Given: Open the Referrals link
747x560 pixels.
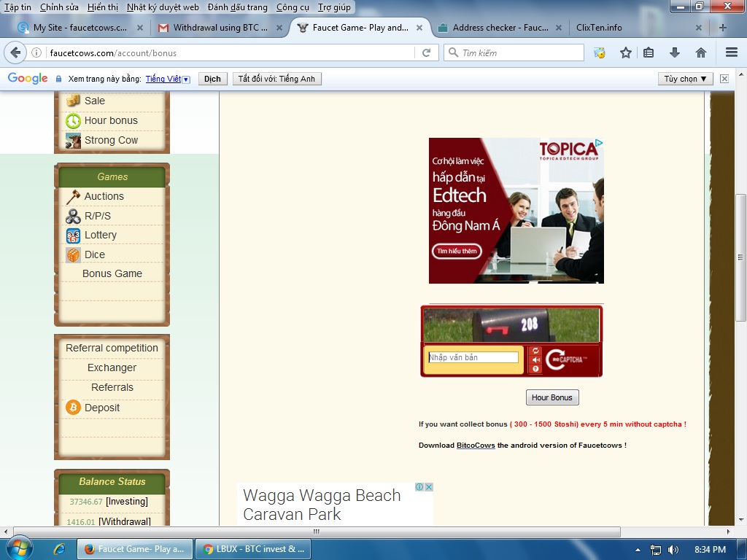Looking at the screenshot, I should point(112,387).
